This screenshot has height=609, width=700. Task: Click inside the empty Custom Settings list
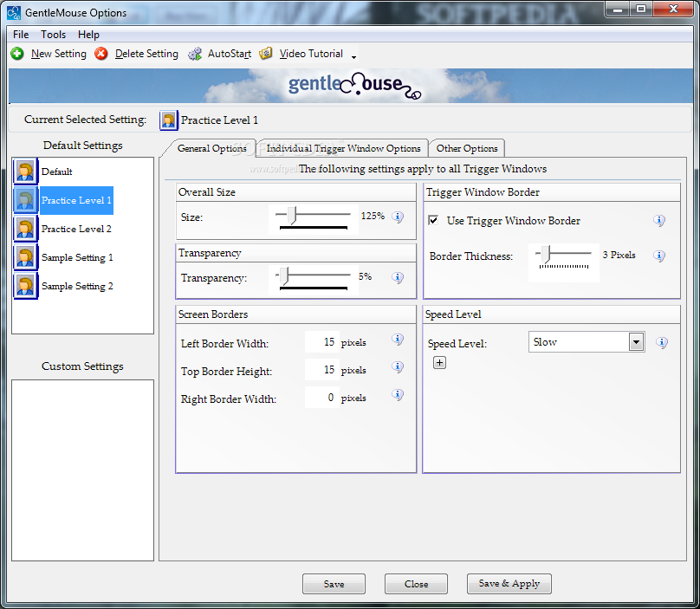(x=82, y=470)
